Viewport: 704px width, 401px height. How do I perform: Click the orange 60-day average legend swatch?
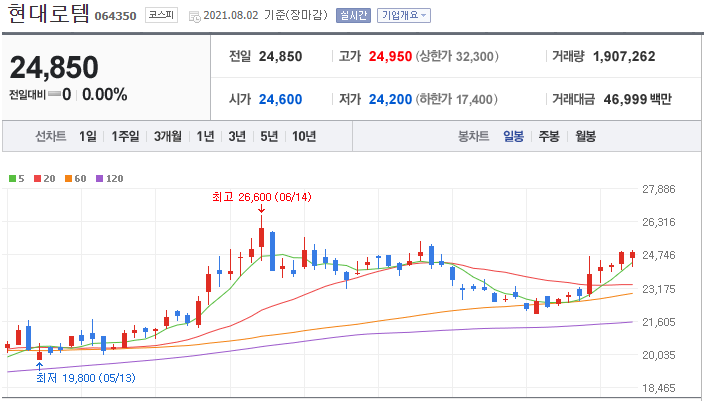pyautogui.click(x=68, y=179)
